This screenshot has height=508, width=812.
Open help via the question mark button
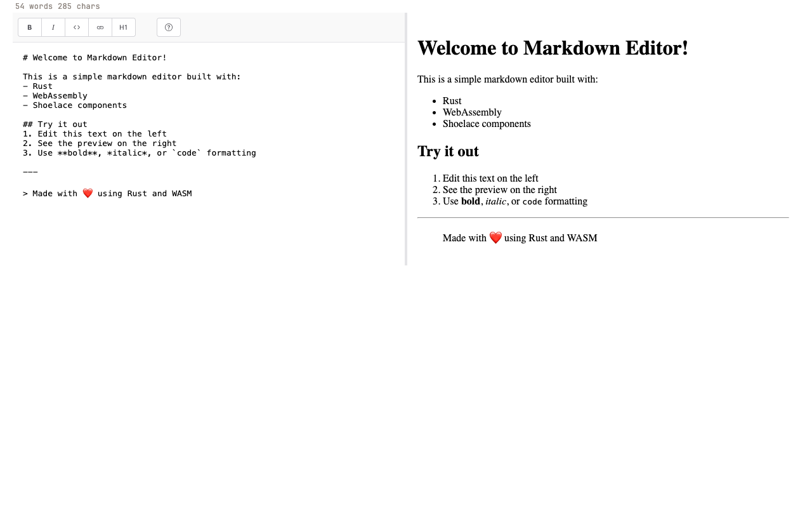169,27
